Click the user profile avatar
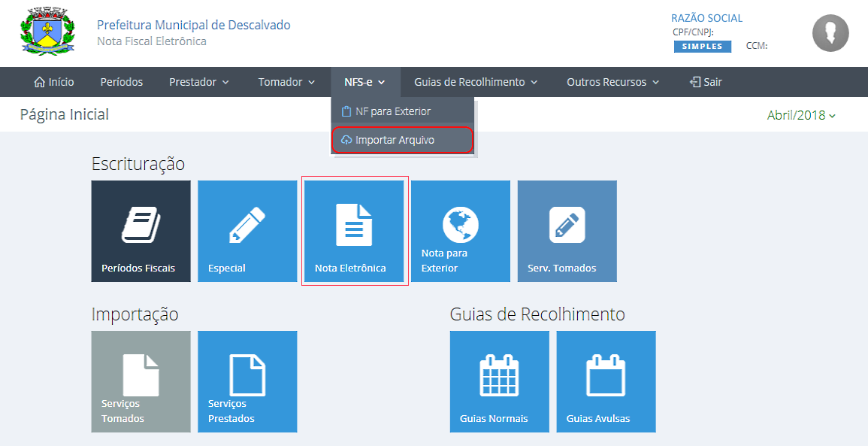The width and height of the screenshot is (868, 446). pyautogui.click(x=830, y=33)
